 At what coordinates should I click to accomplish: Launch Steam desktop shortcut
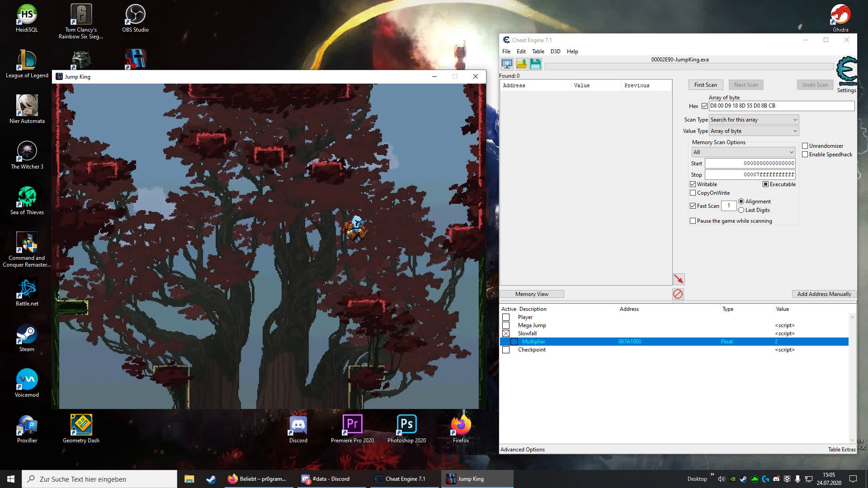point(27,338)
